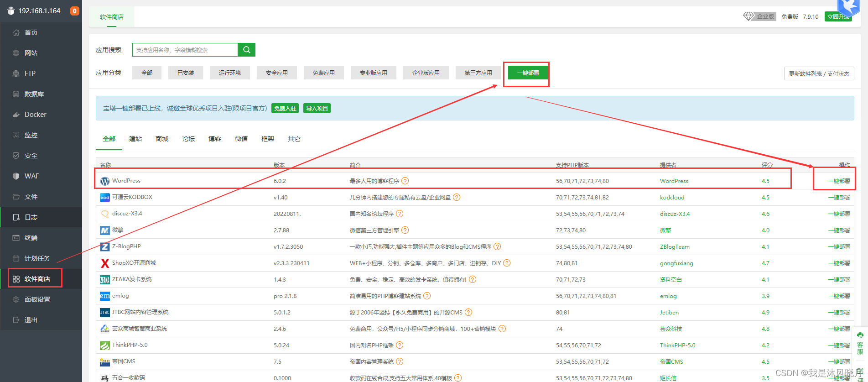Switch to the 建站 tab

tap(135, 139)
